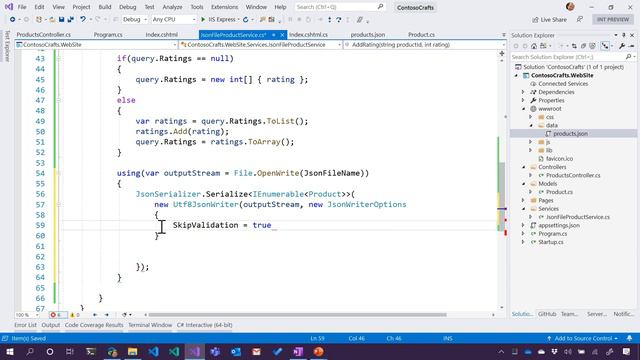640x360 pixels.
Task: Click the INT PREVIEW button
Action: (613, 19)
